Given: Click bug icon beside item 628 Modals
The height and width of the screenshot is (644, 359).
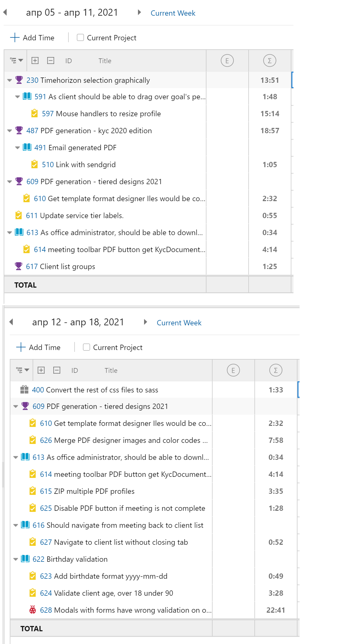Looking at the screenshot, I should tap(33, 610).
